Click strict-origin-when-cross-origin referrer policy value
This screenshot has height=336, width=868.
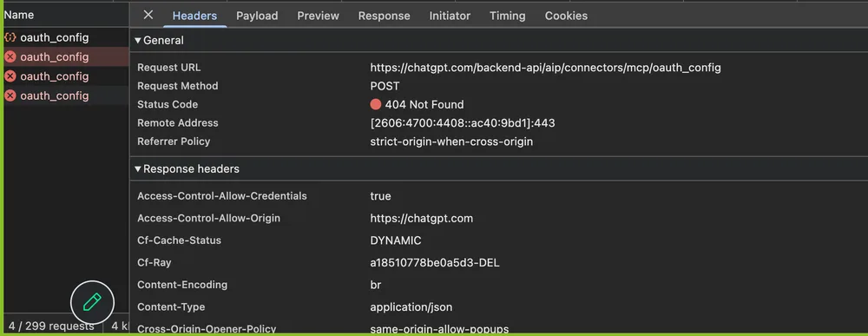tap(451, 142)
